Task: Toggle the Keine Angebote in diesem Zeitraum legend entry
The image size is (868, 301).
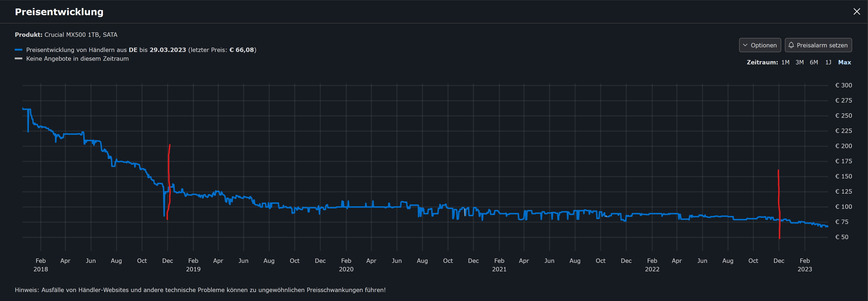Action: pos(77,59)
